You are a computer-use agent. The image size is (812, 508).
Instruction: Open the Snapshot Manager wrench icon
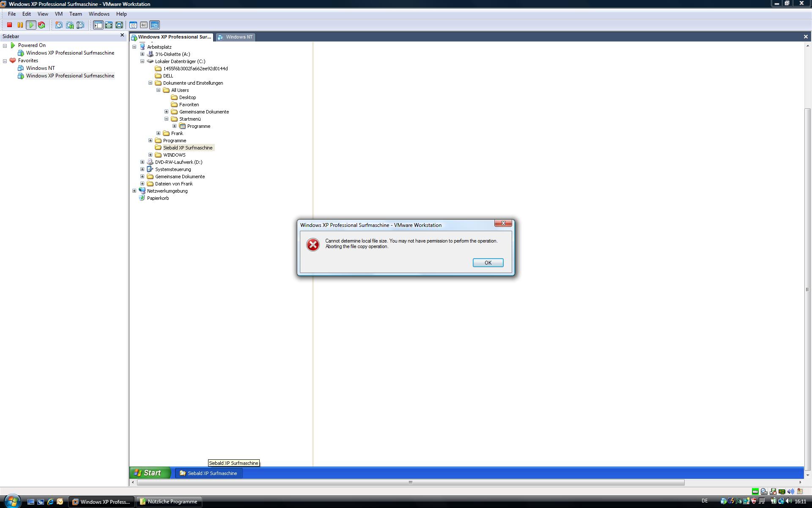tap(80, 25)
